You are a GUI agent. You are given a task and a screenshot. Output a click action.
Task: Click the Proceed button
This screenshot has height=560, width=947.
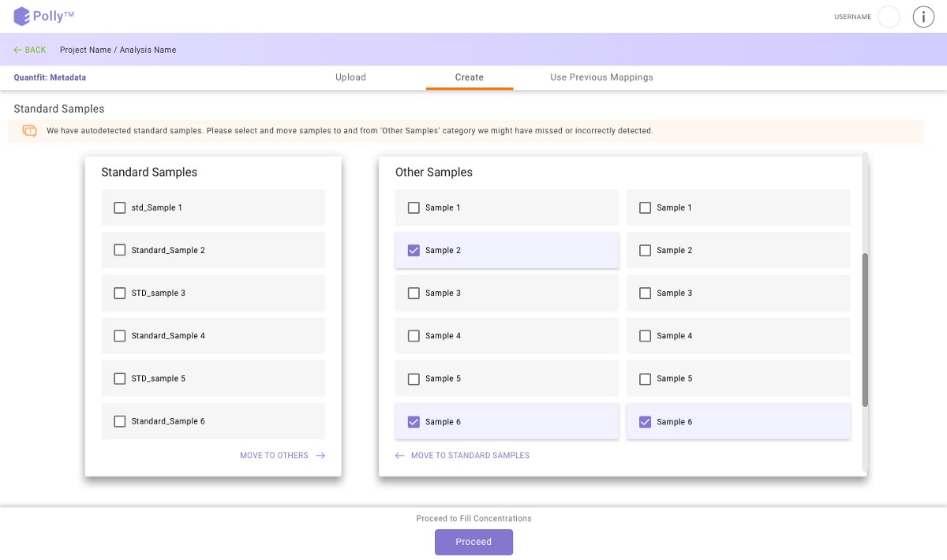[x=473, y=542]
